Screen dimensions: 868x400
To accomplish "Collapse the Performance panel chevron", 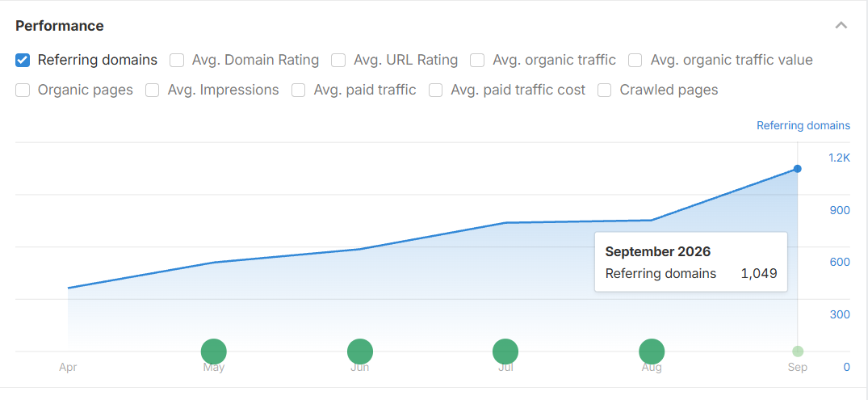I will (841, 26).
